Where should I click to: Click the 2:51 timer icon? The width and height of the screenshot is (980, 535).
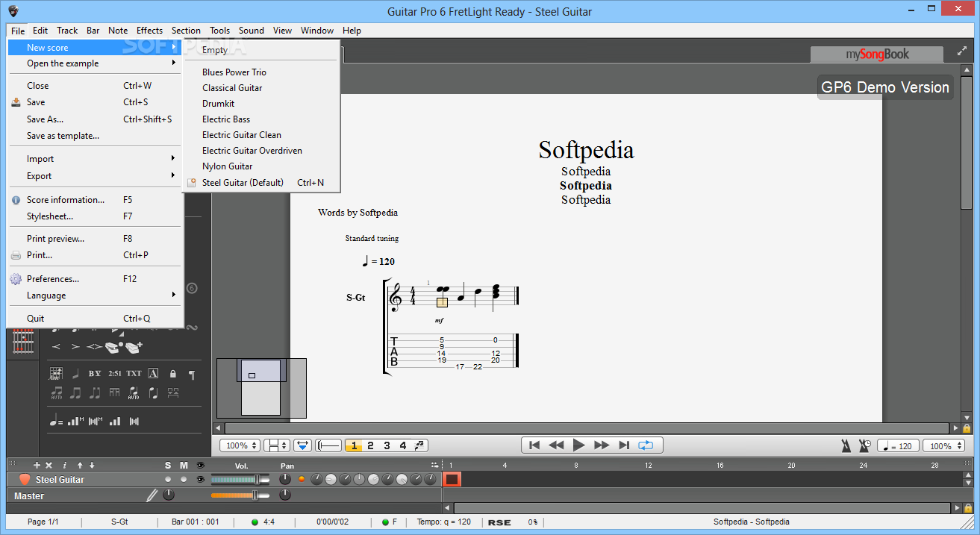click(114, 373)
